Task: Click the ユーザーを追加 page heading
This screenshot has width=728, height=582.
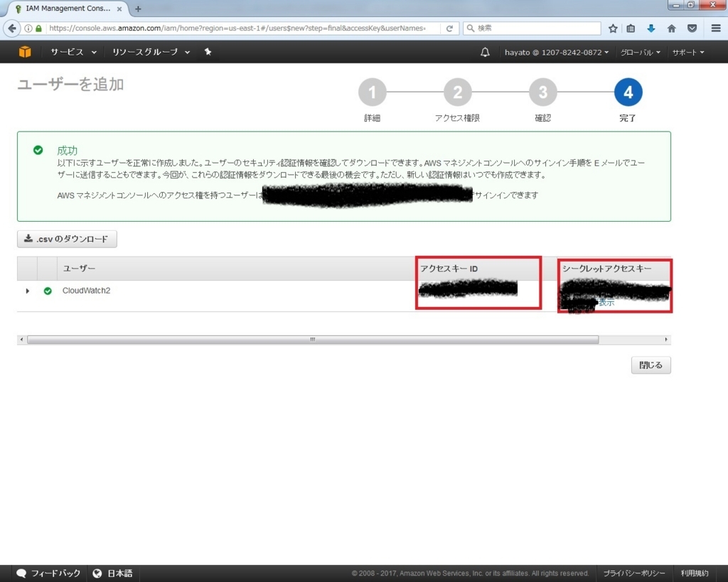Action: click(70, 85)
